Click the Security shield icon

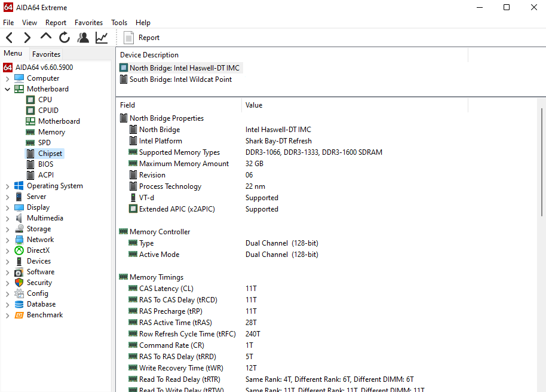(19, 283)
